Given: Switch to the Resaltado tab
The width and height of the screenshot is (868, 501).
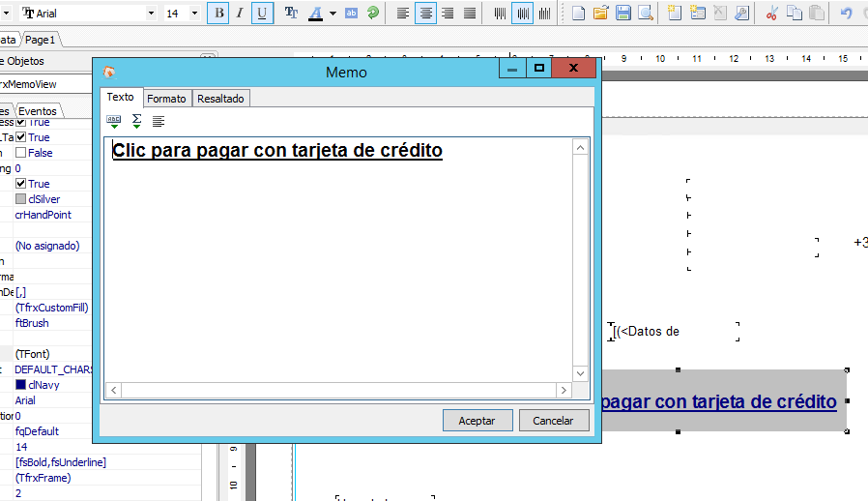Looking at the screenshot, I should 221,99.
